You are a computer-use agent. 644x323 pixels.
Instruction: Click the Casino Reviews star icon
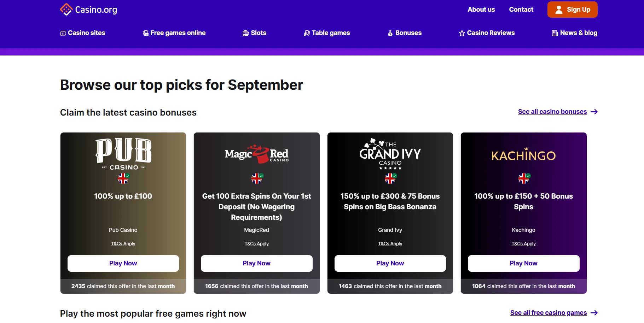coord(462,33)
